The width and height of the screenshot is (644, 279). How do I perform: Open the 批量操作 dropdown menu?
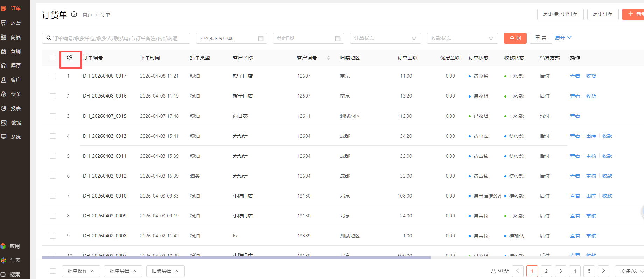click(81, 271)
